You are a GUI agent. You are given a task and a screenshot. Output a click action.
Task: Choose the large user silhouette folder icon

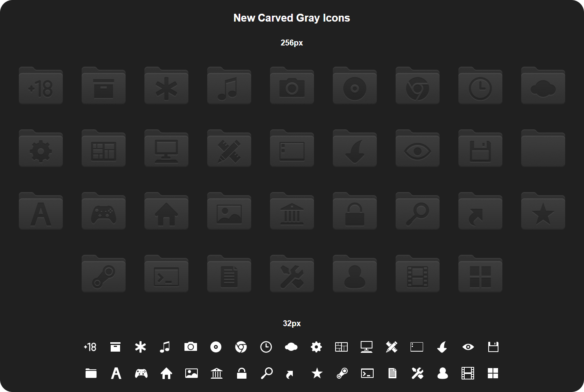(355, 273)
